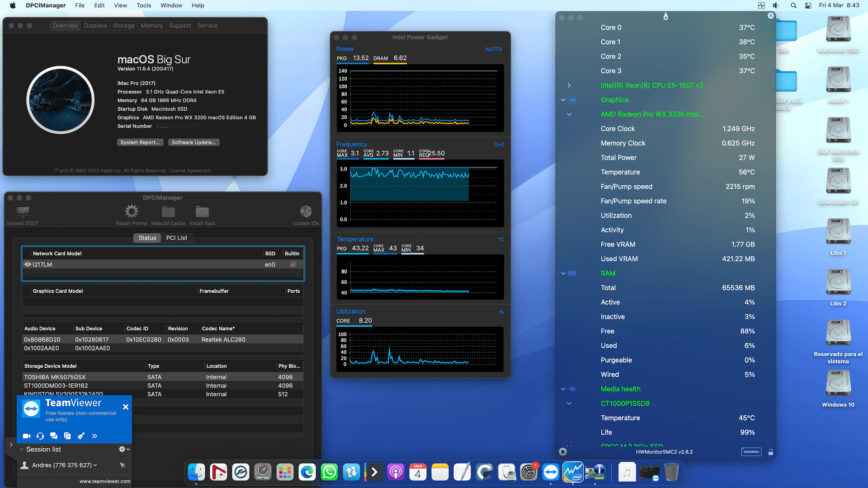The width and height of the screenshot is (868, 488).
Task: Collapse the AMD Radeon Pro WX 3200 subsection
Action: (x=569, y=114)
